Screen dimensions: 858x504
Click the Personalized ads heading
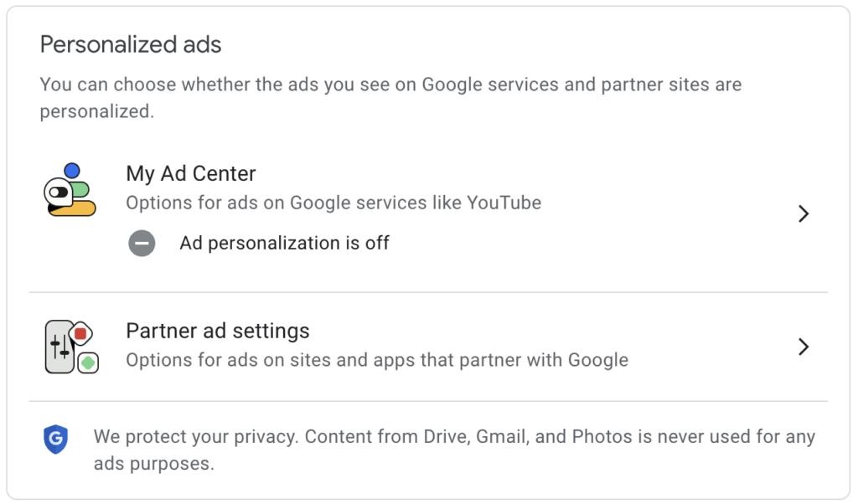[x=130, y=44]
